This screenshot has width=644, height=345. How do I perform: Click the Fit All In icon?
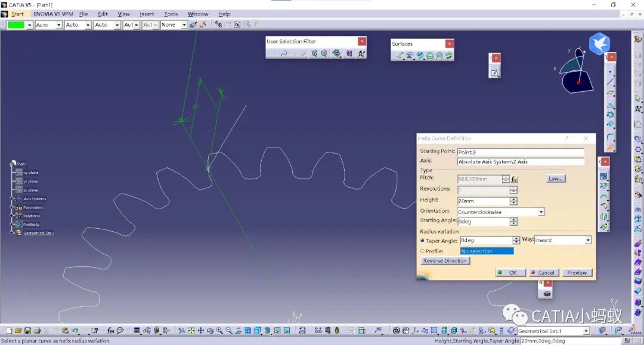[191, 331]
